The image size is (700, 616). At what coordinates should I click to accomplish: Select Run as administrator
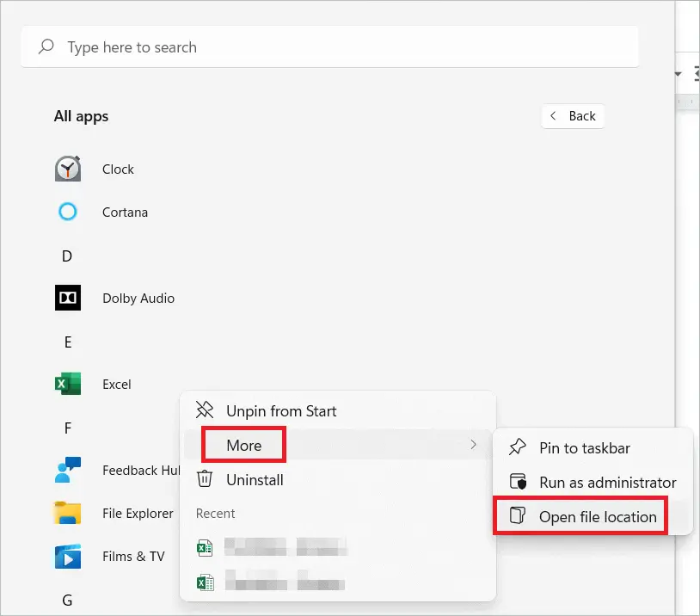pos(593,482)
